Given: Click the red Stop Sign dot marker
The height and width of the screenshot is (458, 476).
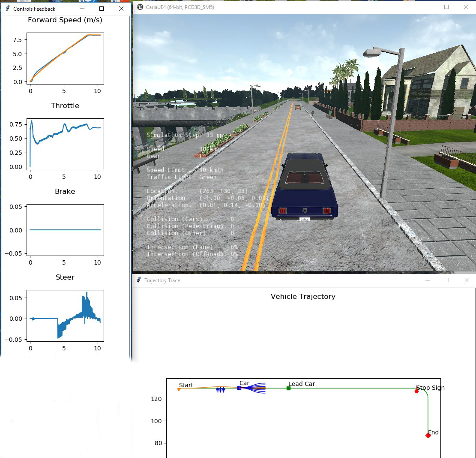Looking at the screenshot, I should tap(416, 391).
